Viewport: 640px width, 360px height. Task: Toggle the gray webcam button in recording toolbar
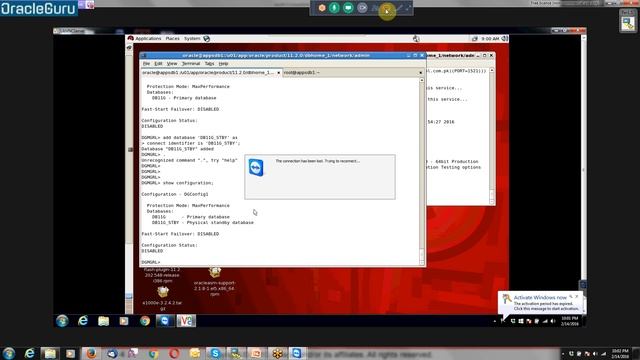[x=362, y=8]
